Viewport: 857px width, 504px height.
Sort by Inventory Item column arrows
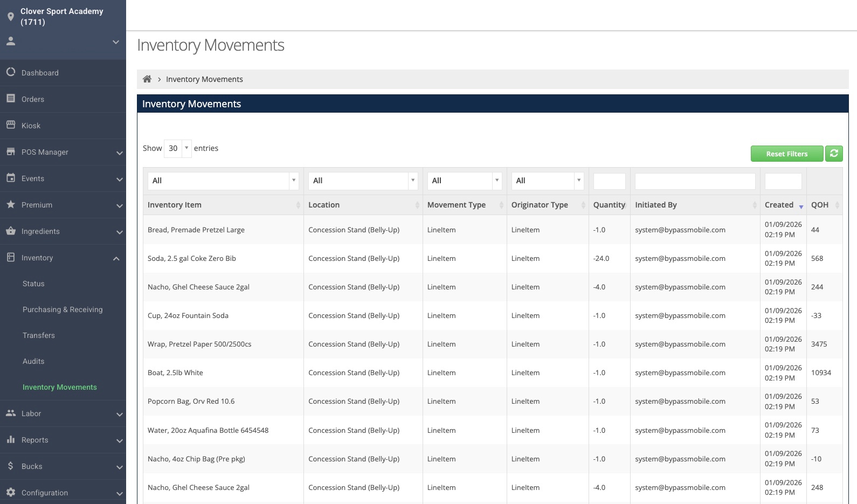point(298,205)
